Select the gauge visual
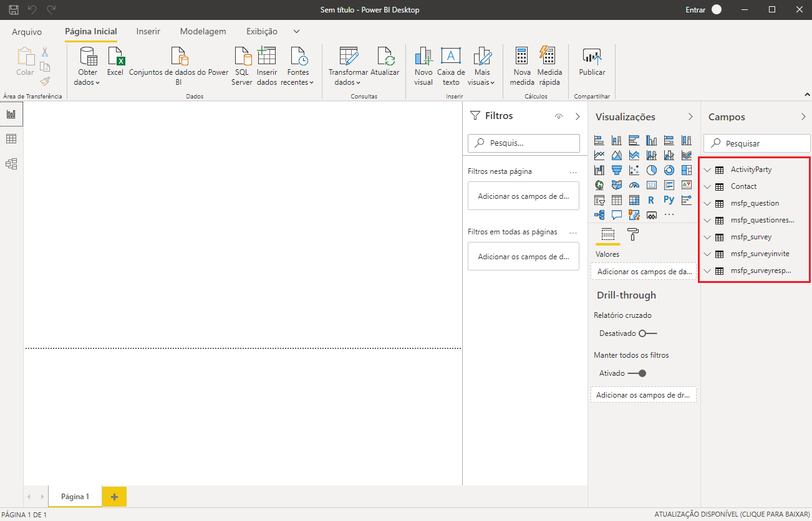This screenshot has width=812, height=521. click(x=634, y=185)
